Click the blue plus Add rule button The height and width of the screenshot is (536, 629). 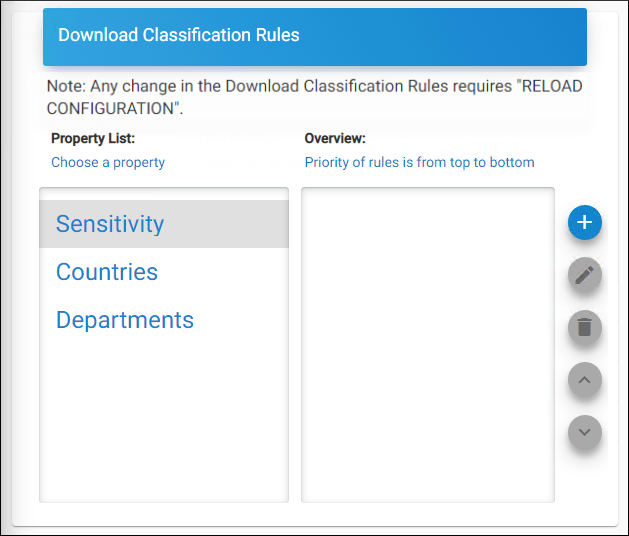tap(585, 222)
